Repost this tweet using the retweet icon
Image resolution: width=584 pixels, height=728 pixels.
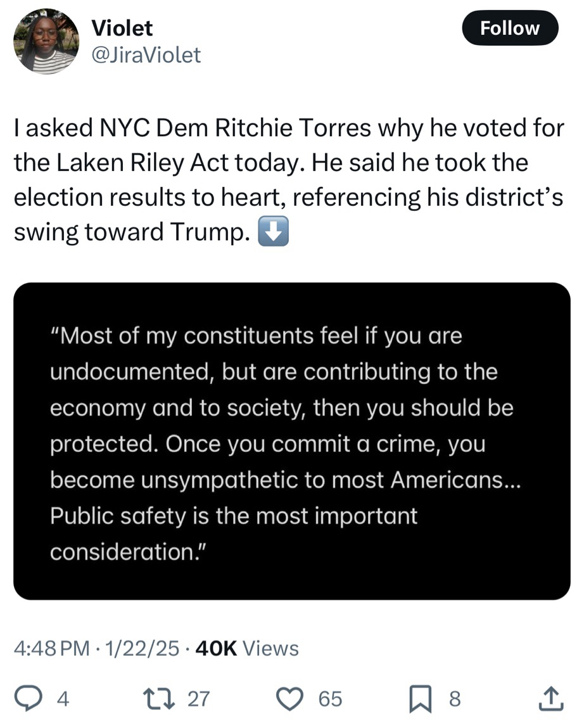(167, 698)
